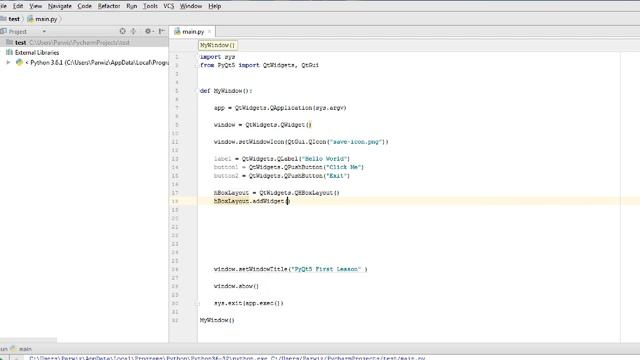The image size is (640, 360).
Task: Click the Python 3.6.1 interpreter icon
Action: [19, 62]
